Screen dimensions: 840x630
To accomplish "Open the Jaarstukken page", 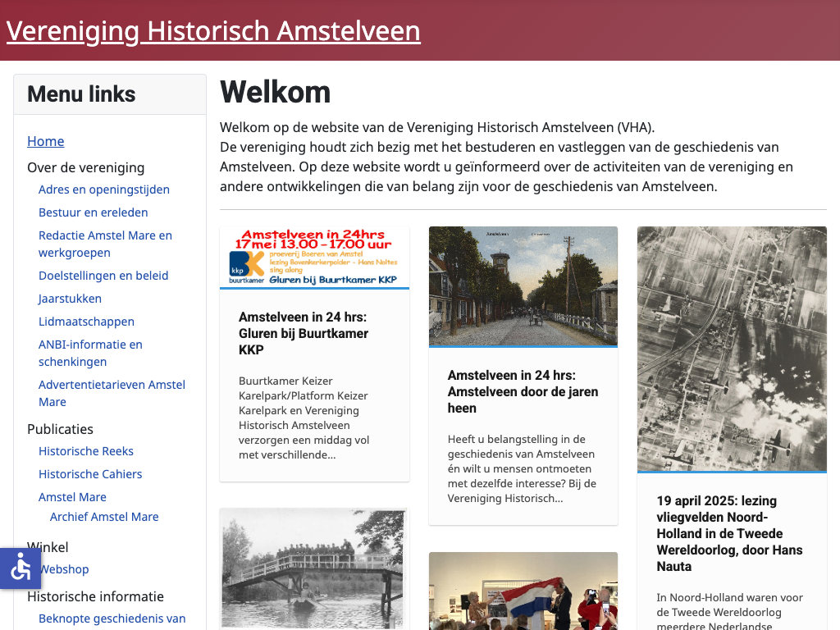I will click(x=71, y=299).
